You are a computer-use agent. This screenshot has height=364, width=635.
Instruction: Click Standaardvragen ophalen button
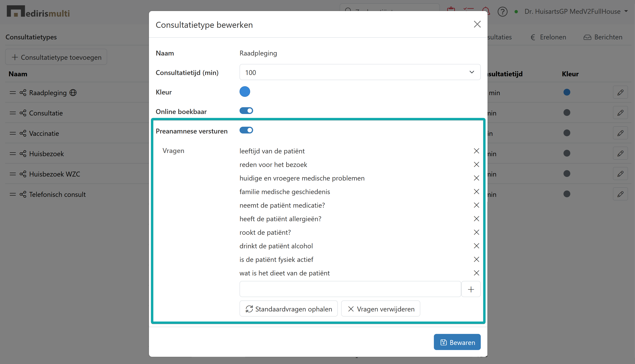[289, 309]
